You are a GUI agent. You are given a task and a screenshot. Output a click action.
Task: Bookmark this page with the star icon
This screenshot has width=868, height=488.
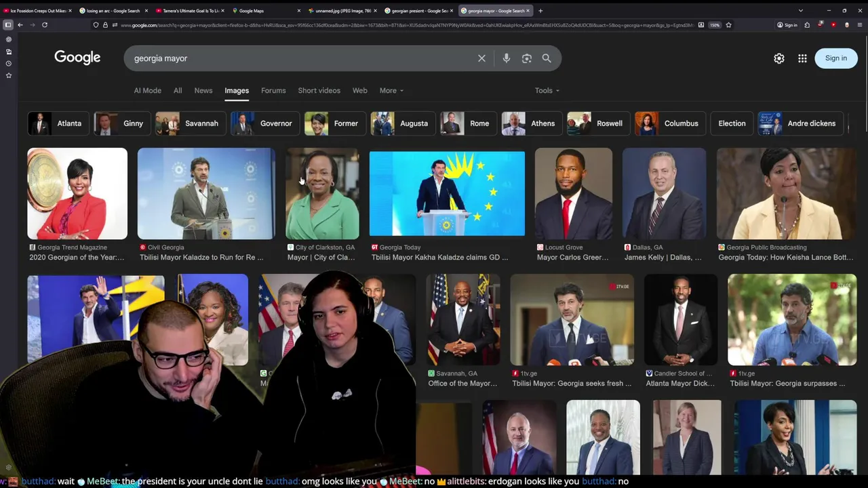pyautogui.click(x=728, y=25)
